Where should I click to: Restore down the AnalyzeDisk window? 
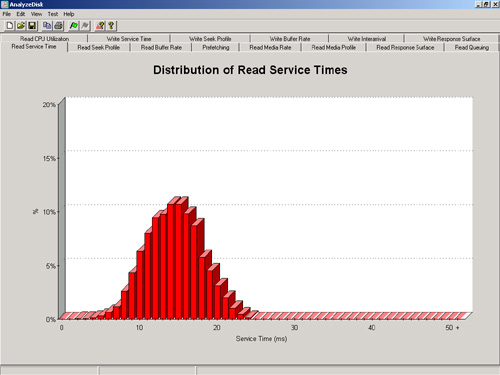click(486, 4)
